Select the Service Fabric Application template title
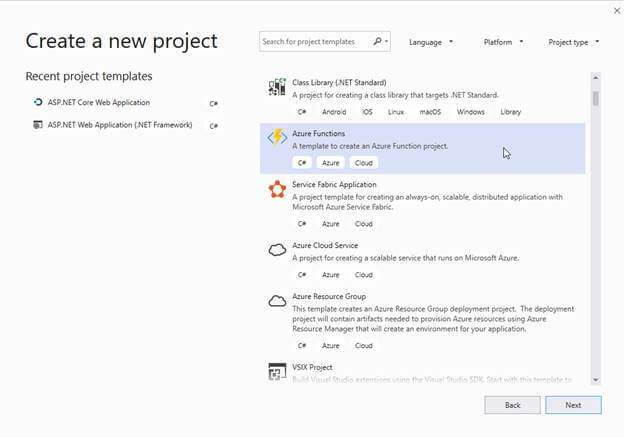The width and height of the screenshot is (624, 437). [334, 185]
